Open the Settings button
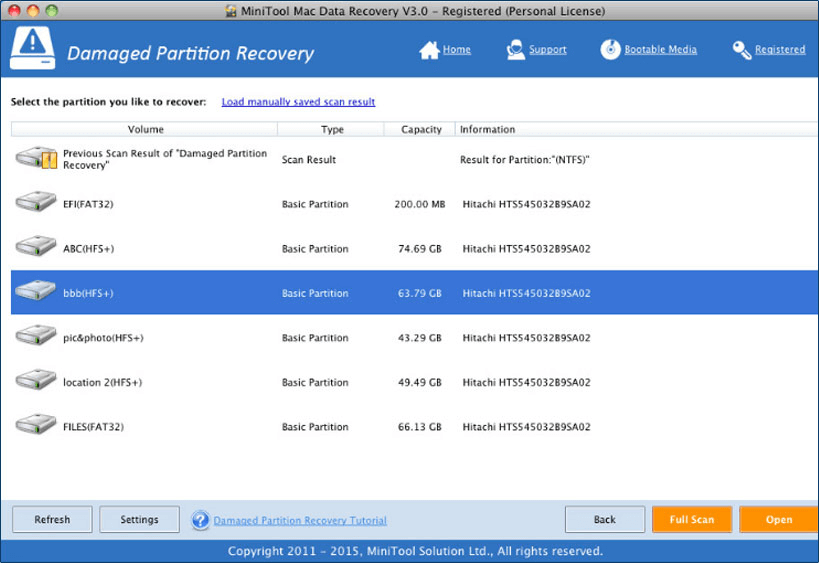Image resolution: width=819 pixels, height=563 pixels. (139, 520)
